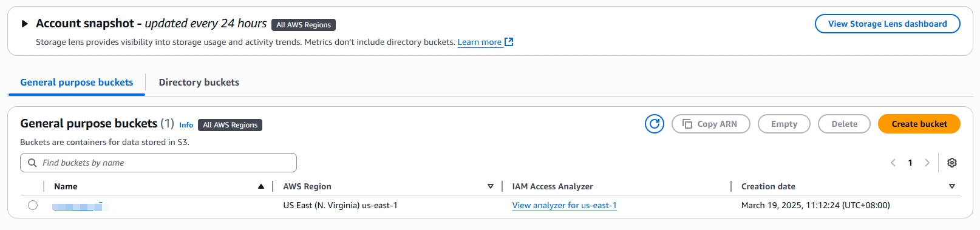Select the bucket row radio button
The height and width of the screenshot is (230, 980).
pos(33,205)
